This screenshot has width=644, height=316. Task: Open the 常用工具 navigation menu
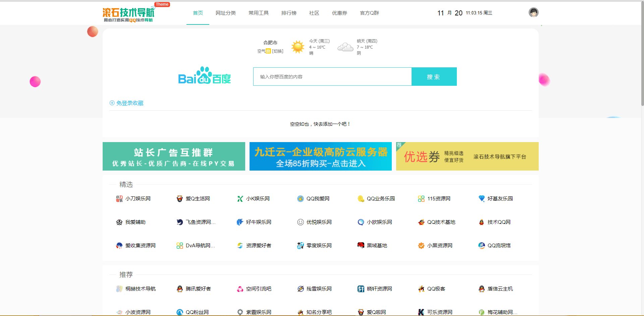point(258,13)
